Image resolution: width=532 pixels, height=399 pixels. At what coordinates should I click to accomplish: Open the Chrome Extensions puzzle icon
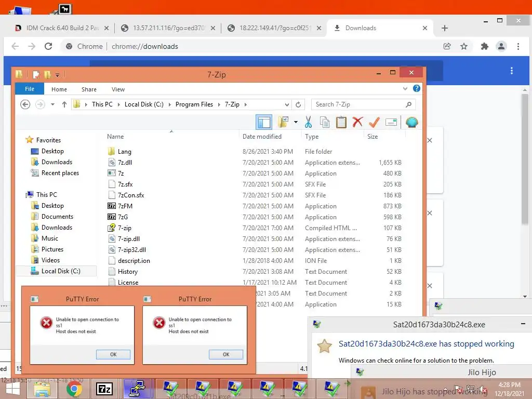485,46
